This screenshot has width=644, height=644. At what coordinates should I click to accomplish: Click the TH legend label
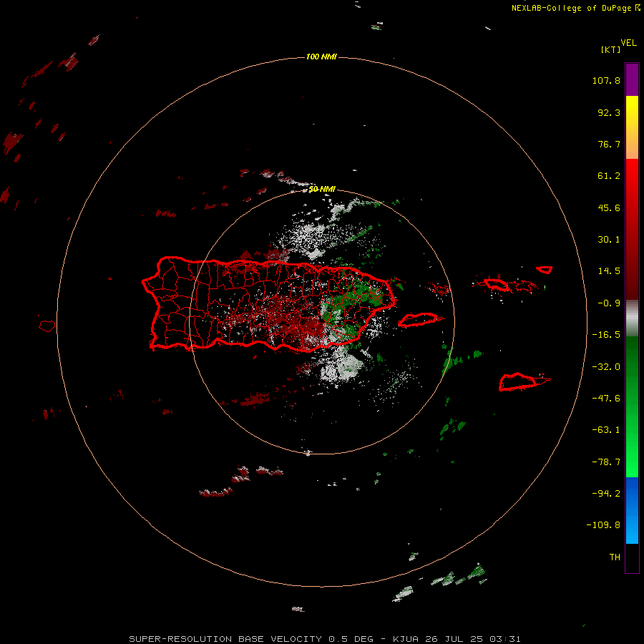click(x=615, y=557)
